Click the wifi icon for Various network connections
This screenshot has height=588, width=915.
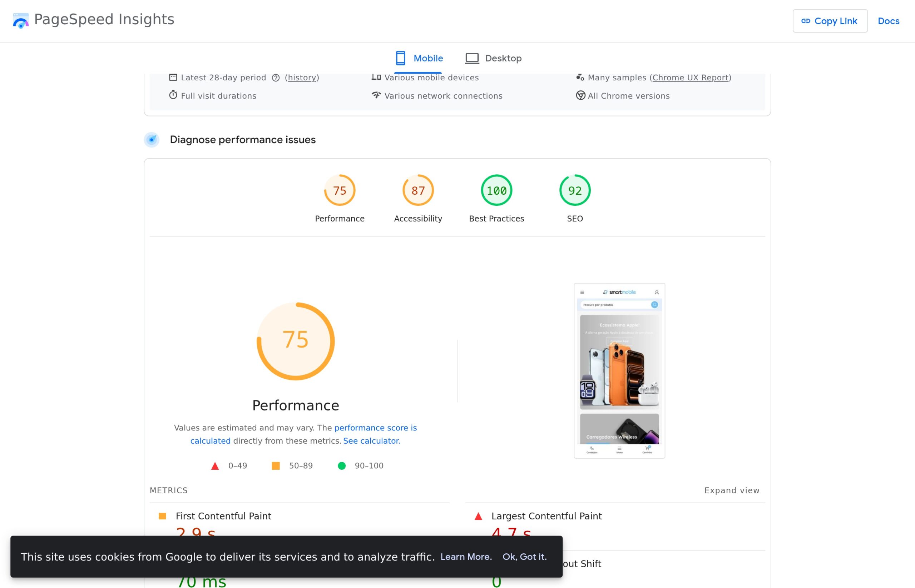377,95
